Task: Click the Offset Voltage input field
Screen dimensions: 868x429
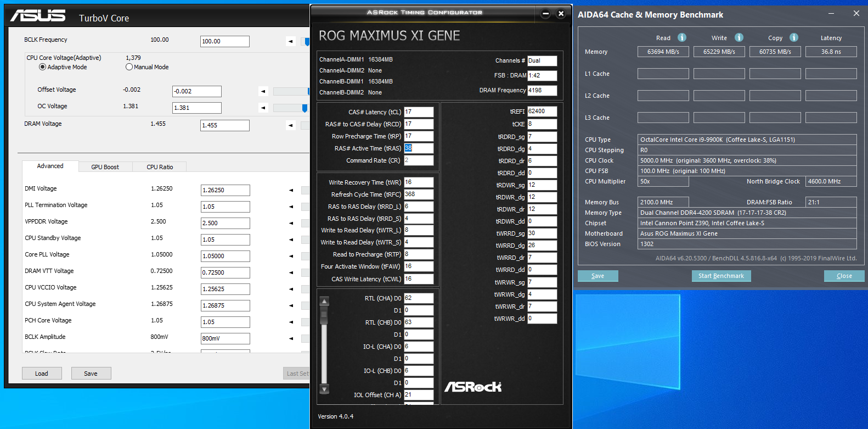Action: [197, 91]
